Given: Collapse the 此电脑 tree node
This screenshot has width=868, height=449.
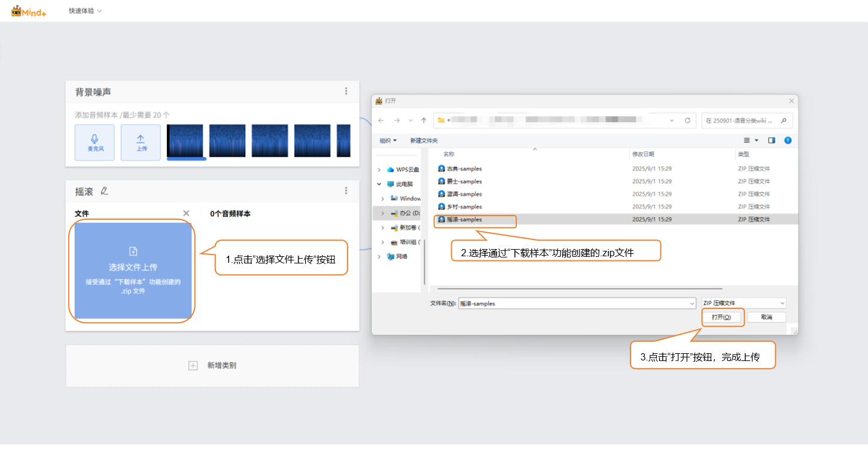Looking at the screenshot, I should tap(379, 184).
